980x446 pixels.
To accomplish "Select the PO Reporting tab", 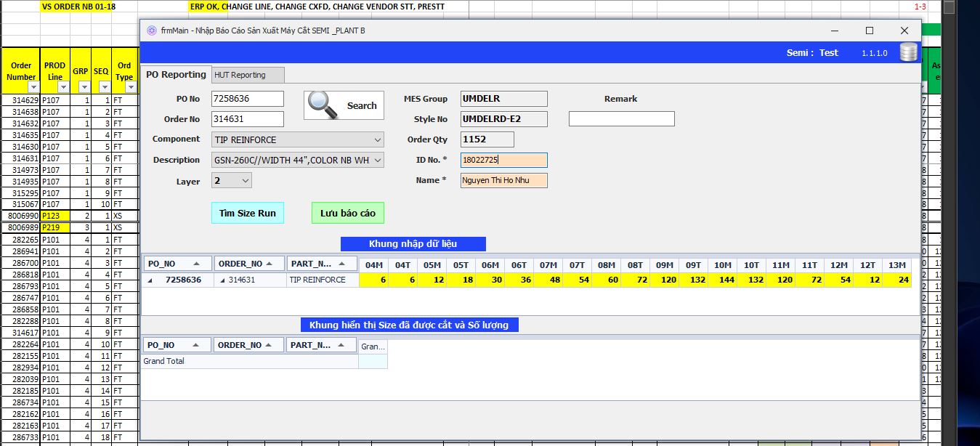I will click(175, 75).
